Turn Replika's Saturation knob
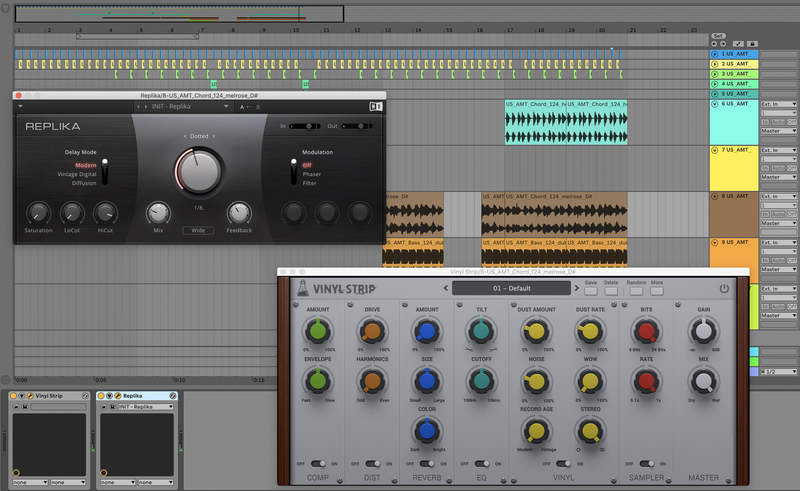 point(38,213)
